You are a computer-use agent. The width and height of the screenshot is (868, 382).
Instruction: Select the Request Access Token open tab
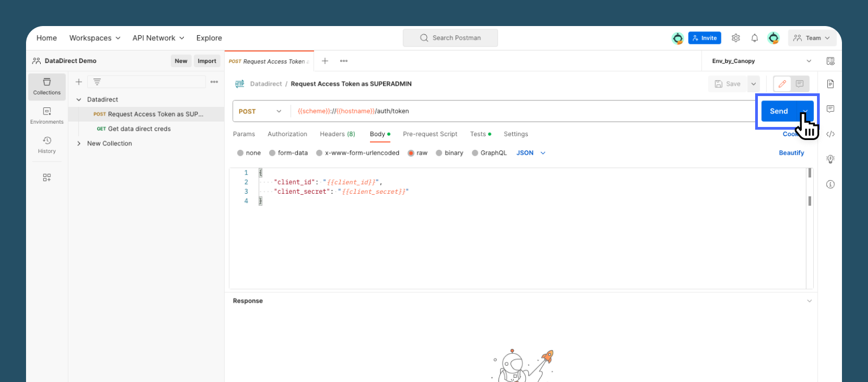pyautogui.click(x=269, y=61)
